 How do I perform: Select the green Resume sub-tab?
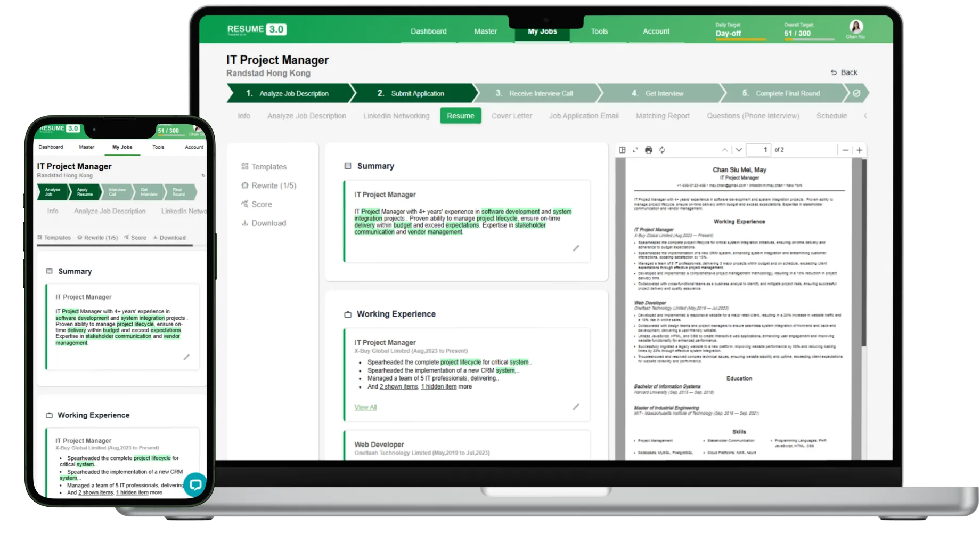tap(461, 116)
